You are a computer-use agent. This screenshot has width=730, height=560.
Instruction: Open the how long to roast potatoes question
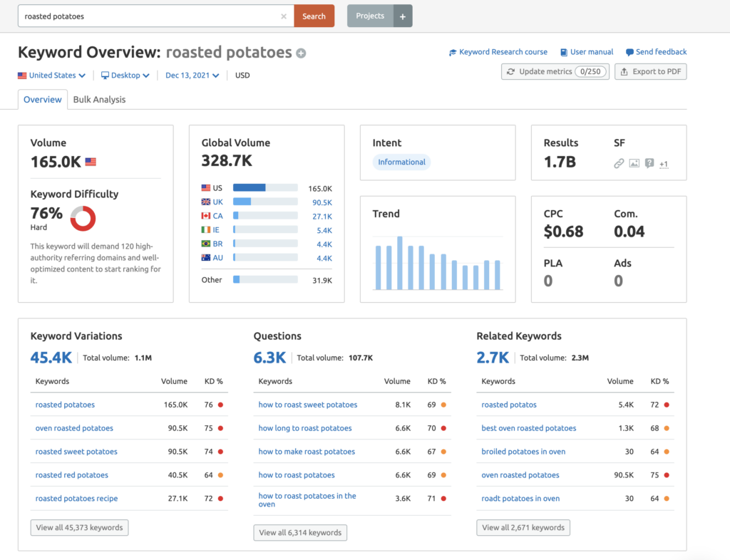305,428
